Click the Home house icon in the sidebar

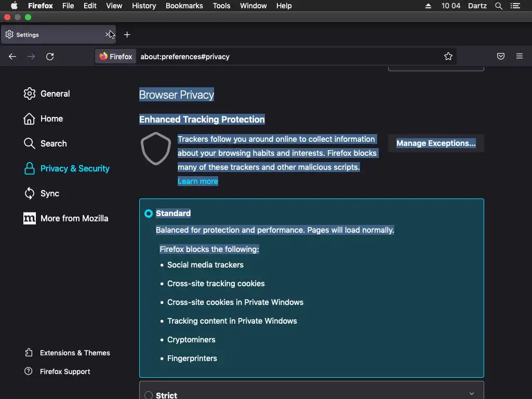pyautogui.click(x=29, y=119)
